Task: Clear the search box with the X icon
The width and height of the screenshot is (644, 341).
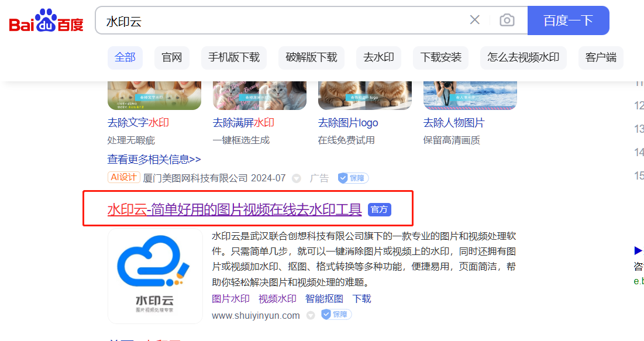Action: (475, 20)
